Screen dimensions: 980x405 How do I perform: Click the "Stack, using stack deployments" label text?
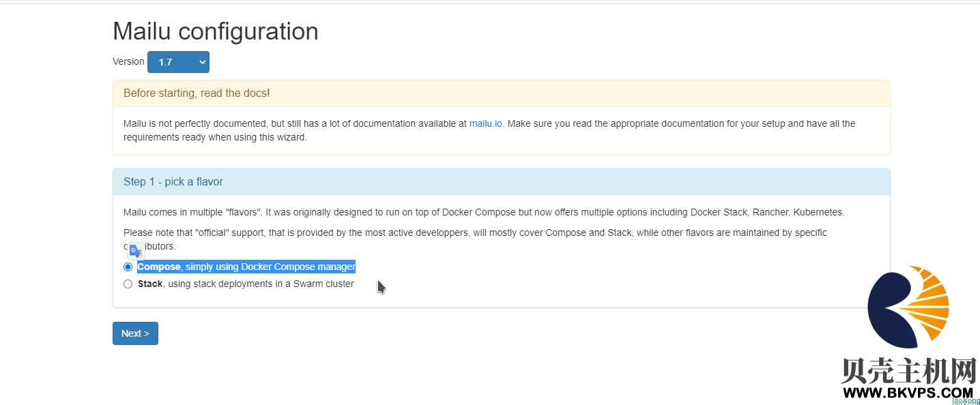[x=246, y=284]
